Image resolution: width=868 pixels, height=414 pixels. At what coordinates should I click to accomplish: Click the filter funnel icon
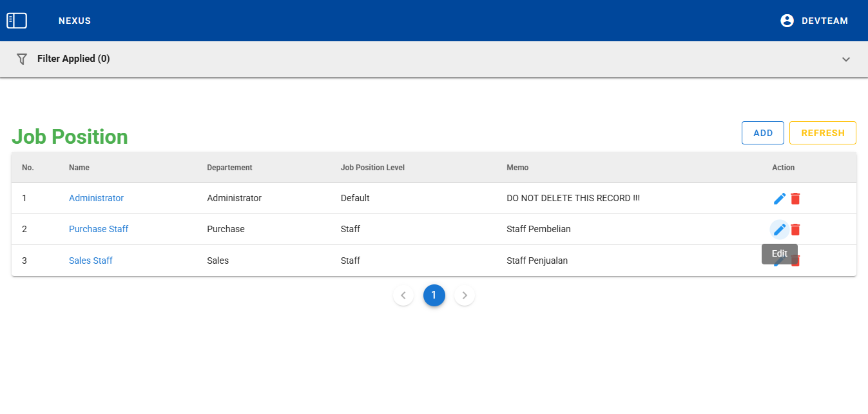point(22,59)
